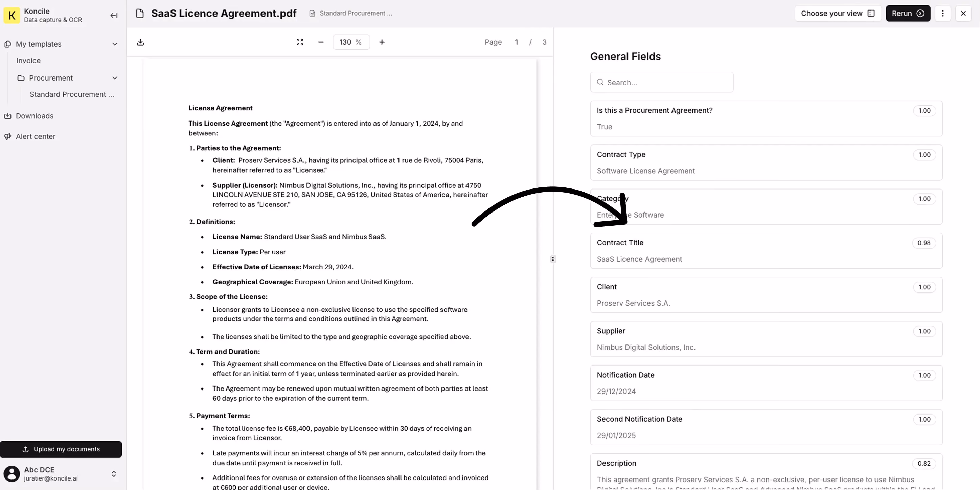Select the Second Notification Date field
Screen dimensions: 980x490
pos(766,428)
